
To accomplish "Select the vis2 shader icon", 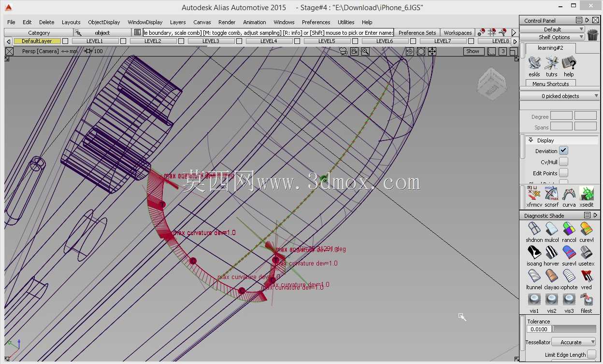I will pyautogui.click(x=551, y=299).
